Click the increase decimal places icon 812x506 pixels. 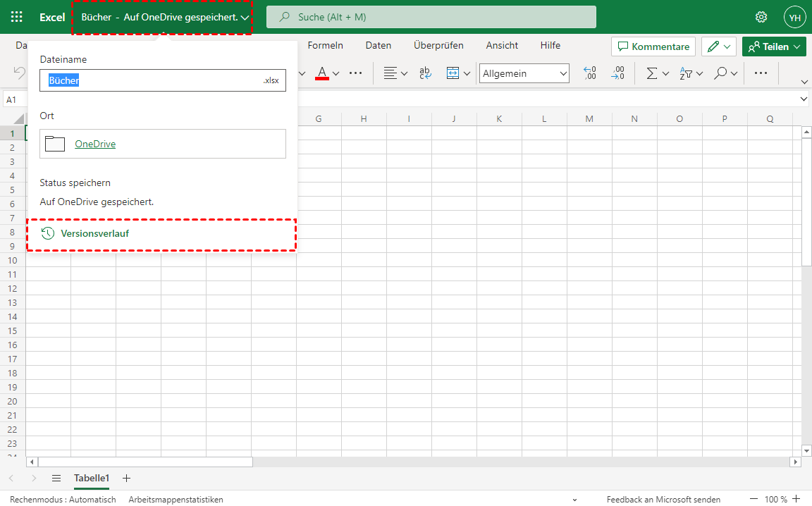[590, 73]
